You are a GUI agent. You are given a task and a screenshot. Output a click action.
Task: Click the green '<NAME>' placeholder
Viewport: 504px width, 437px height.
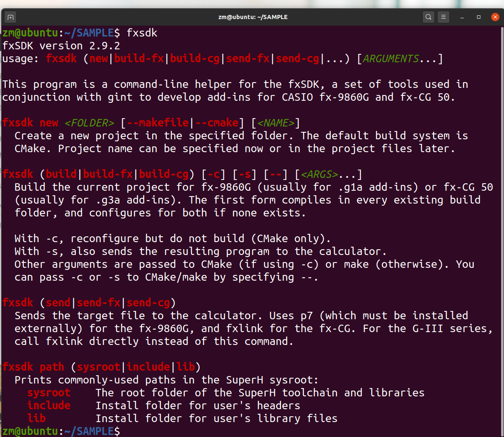point(276,123)
